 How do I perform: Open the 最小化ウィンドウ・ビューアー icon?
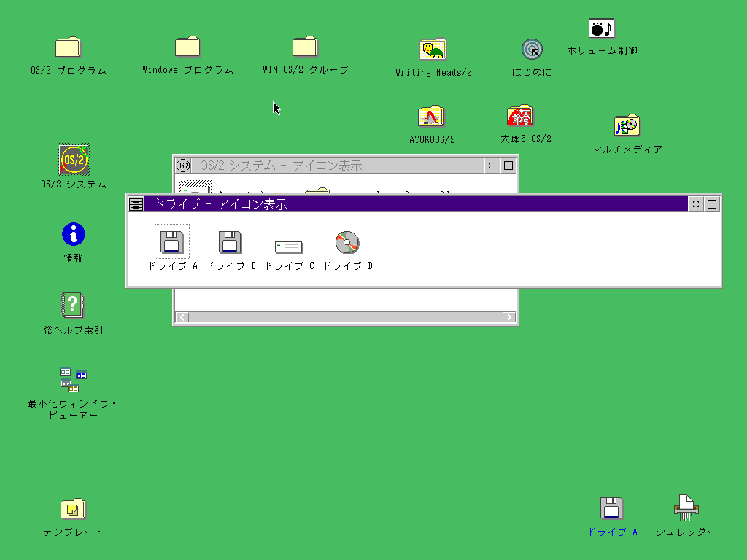point(73,380)
